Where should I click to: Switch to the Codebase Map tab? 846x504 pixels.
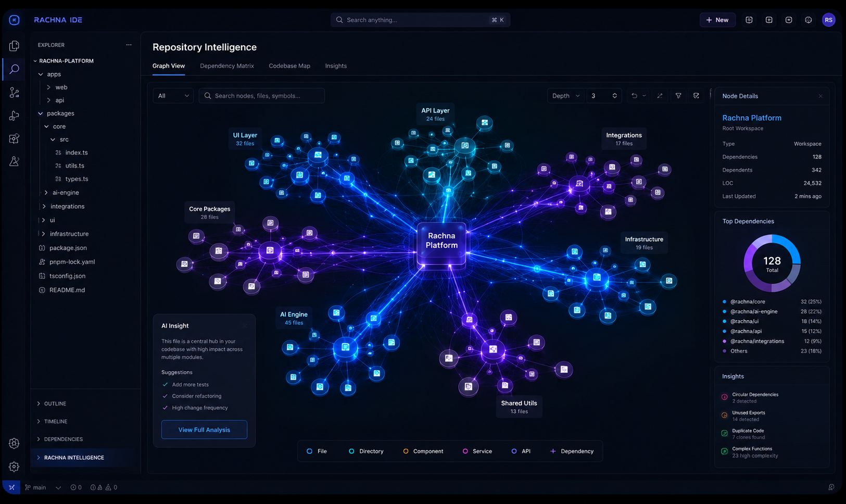[289, 66]
